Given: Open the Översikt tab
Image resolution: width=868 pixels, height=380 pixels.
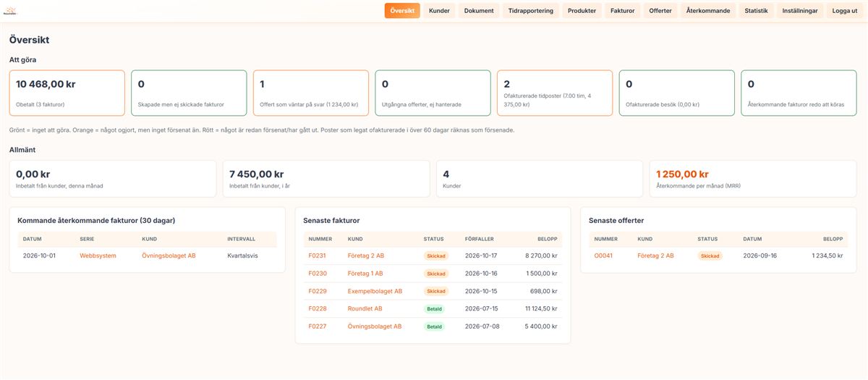Looking at the screenshot, I should click(402, 11).
